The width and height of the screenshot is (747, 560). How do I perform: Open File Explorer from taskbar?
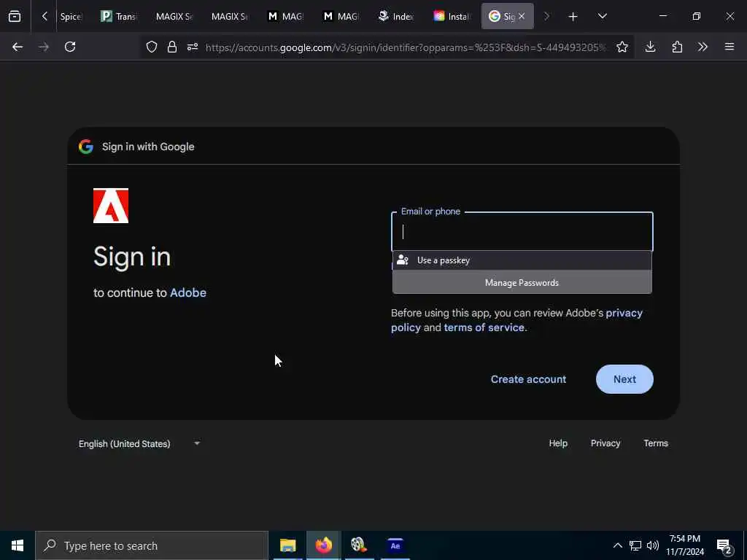[287, 545]
